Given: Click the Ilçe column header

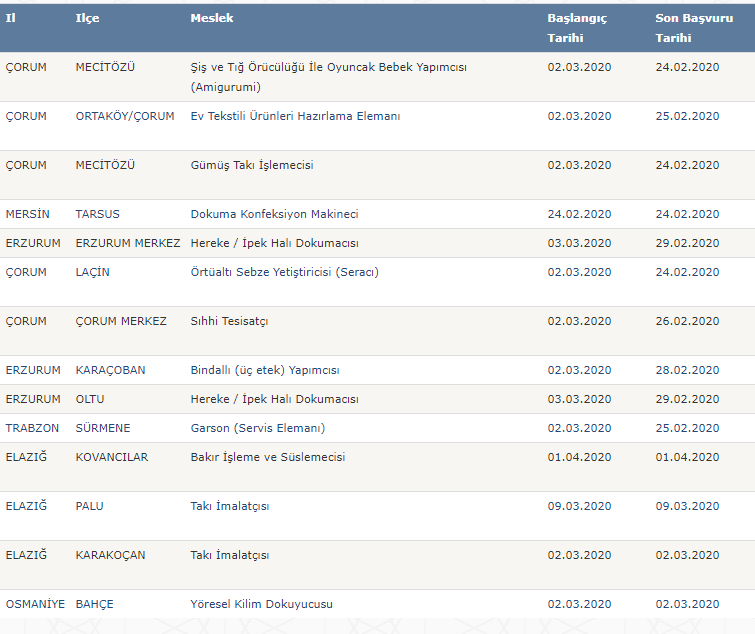Looking at the screenshot, I should [x=87, y=18].
